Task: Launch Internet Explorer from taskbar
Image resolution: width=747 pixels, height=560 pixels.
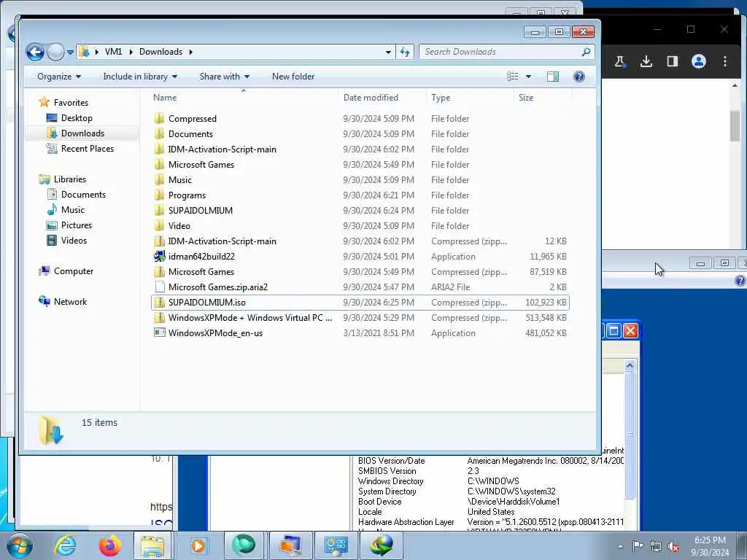Action: (x=65, y=545)
